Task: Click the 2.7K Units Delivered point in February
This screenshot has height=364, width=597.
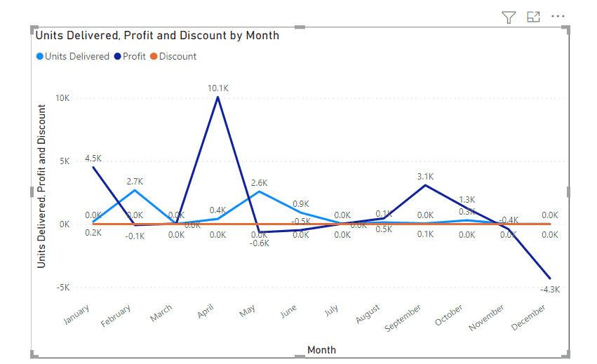Action: [x=135, y=190]
